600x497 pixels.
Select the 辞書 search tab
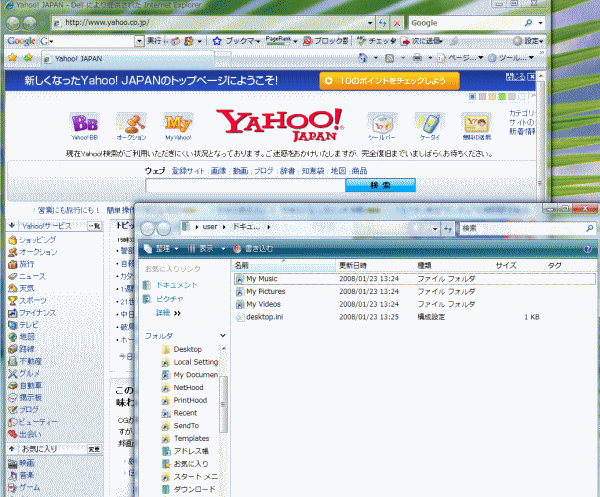pyautogui.click(x=287, y=171)
